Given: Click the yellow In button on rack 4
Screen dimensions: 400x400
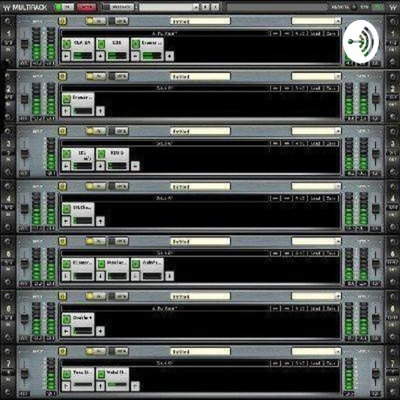Looking at the screenshot, I should 96,186.
